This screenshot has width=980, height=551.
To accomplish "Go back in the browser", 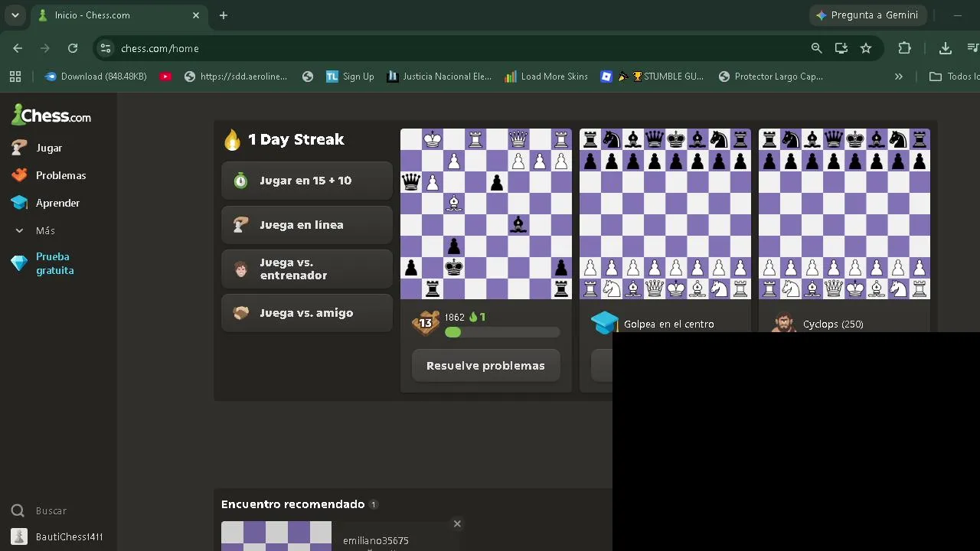I will [x=18, y=48].
